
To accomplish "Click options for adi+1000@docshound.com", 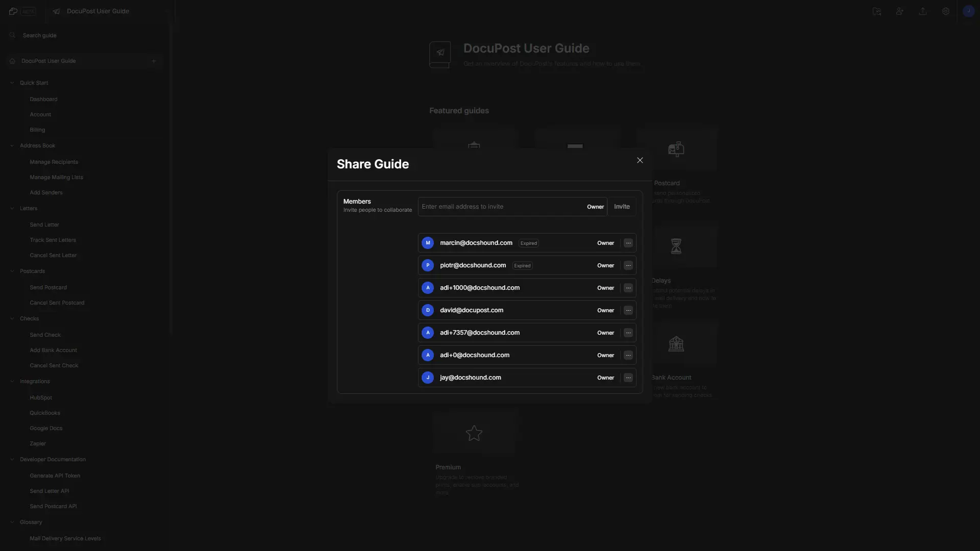I will click(628, 288).
